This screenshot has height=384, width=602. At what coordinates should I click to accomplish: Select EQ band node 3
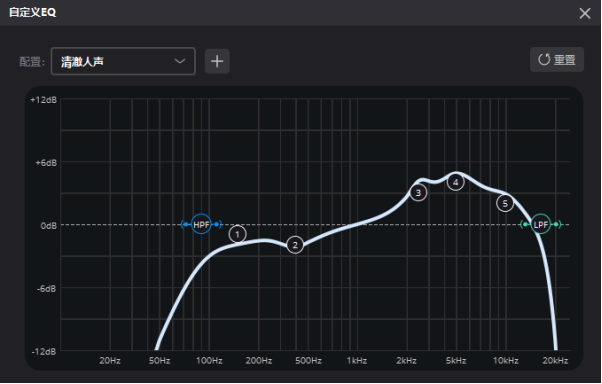tap(418, 193)
